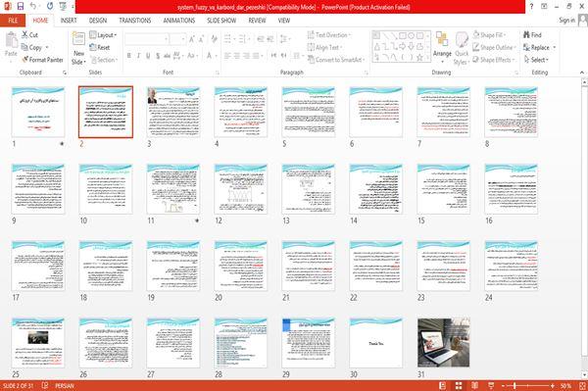Toggle Center paragraph alignment
The height and width of the screenshot is (391, 588).
pyautogui.click(x=237, y=56)
